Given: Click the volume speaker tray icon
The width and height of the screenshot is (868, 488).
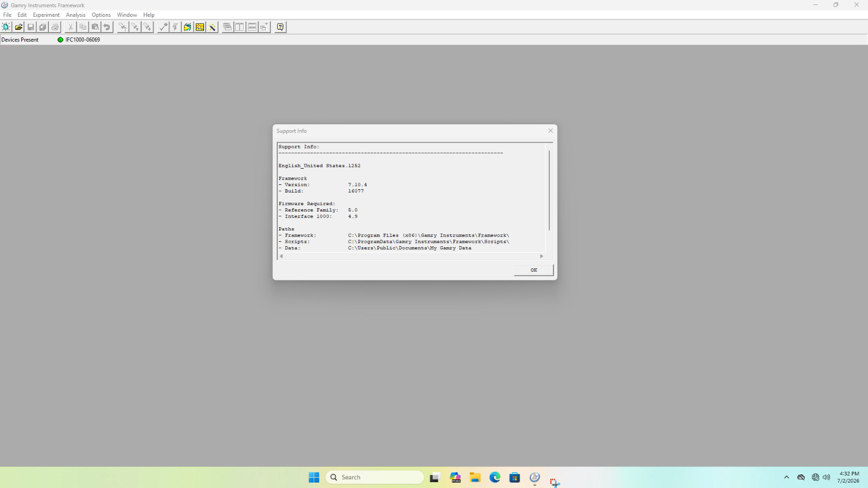Looking at the screenshot, I should pos(826,477).
